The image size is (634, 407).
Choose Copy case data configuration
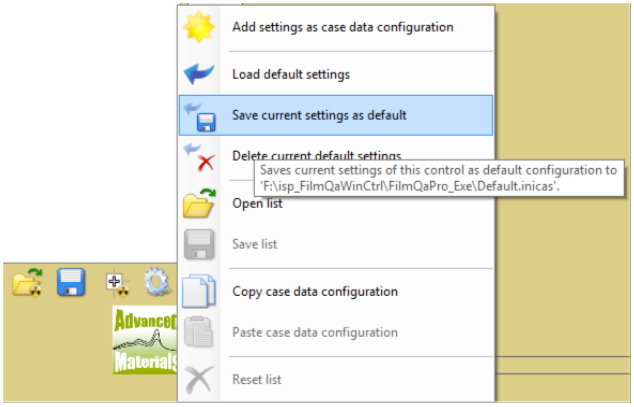point(315,291)
